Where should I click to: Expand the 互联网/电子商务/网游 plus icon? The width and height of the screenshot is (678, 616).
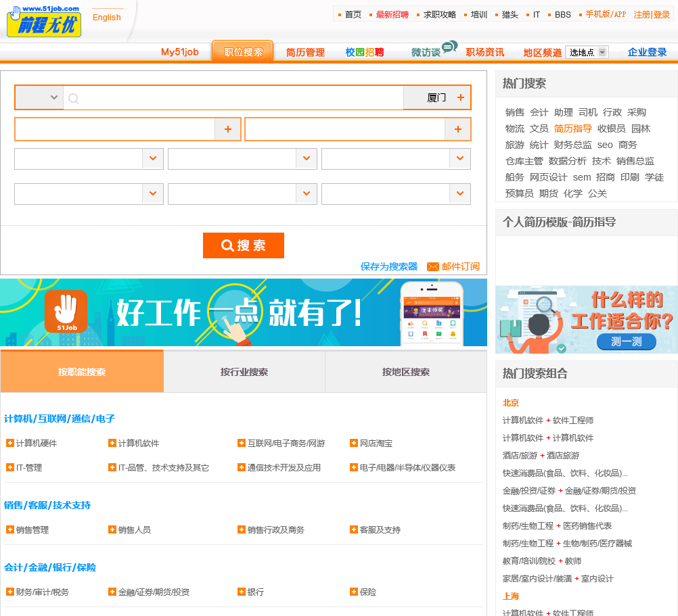click(x=242, y=443)
